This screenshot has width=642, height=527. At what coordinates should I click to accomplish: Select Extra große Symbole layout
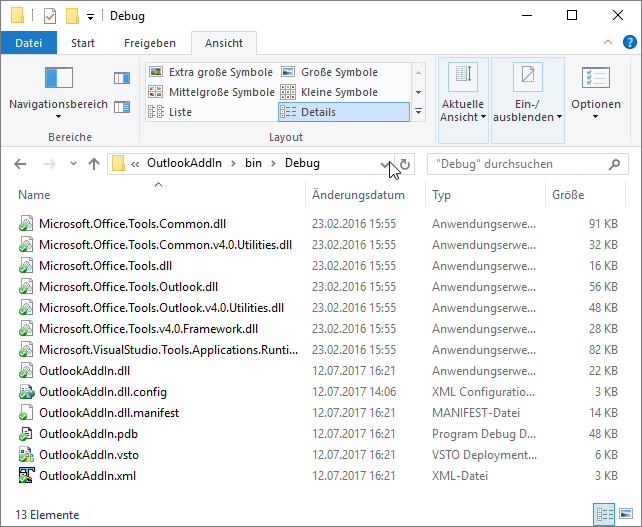[x=211, y=72]
